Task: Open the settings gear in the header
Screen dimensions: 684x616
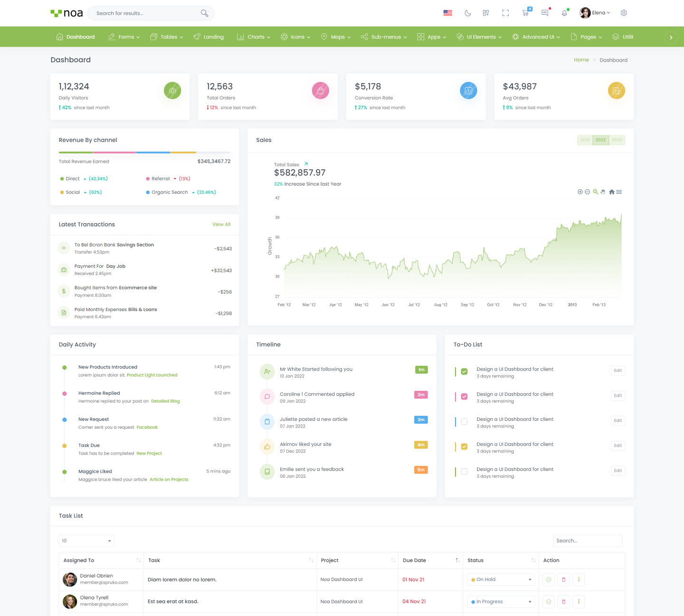Action: click(624, 13)
